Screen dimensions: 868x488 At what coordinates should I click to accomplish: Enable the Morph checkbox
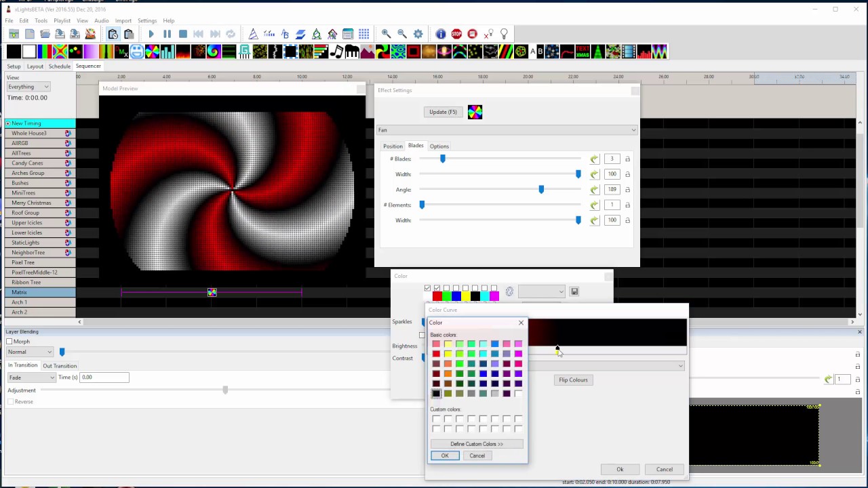click(x=9, y=342)
